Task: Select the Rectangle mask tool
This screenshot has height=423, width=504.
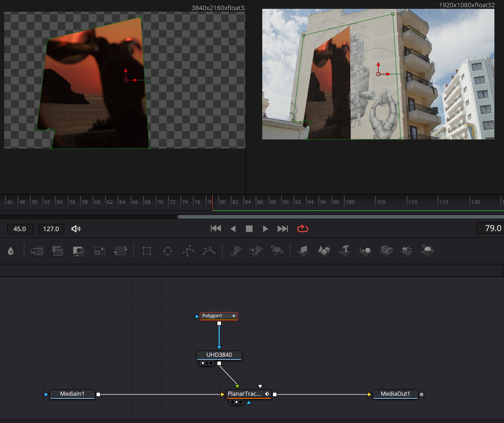Action: tap(147, 251)
